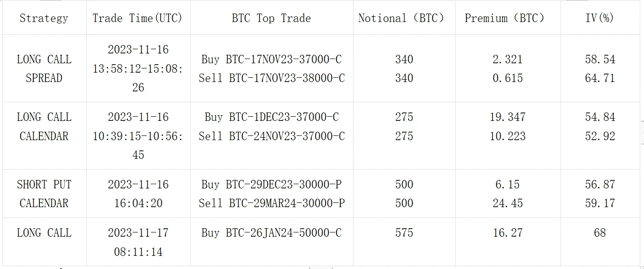Click the SHORT PUT CALENDAR strategy cell
The width and height of the screenshot is (644, 269).
tap(44, 194)
